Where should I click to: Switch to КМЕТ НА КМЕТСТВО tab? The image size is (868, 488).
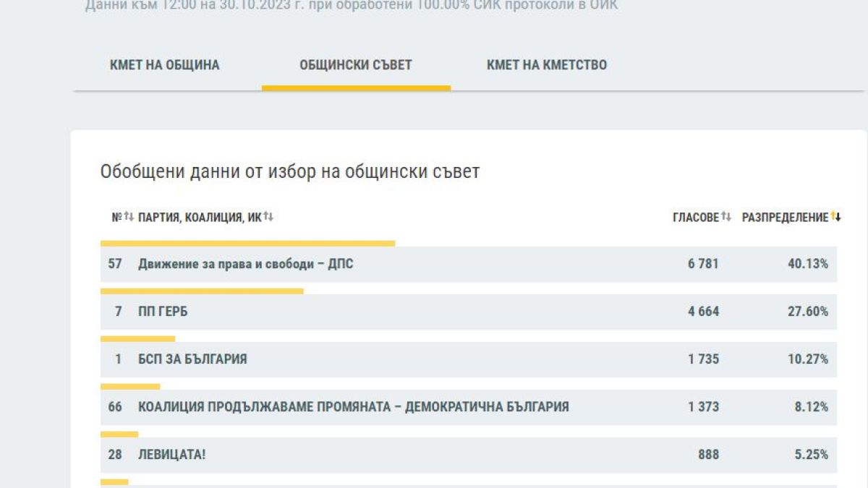[547, 65]
